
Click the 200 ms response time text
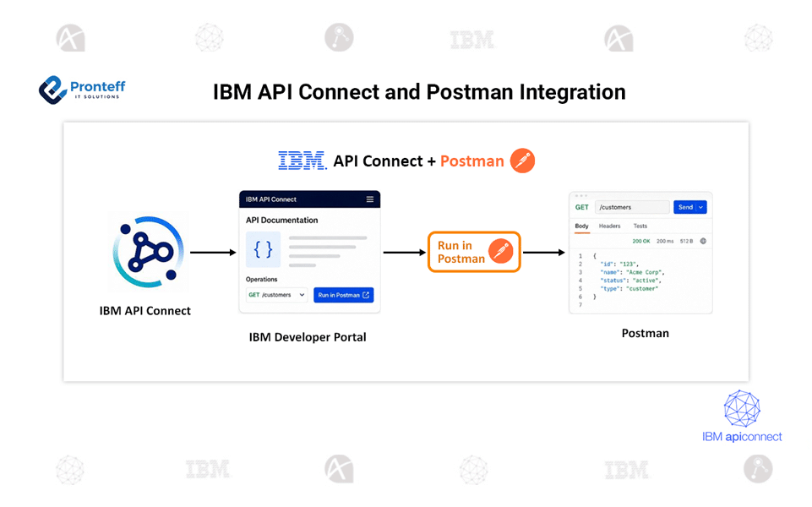[x=665, y=242]
